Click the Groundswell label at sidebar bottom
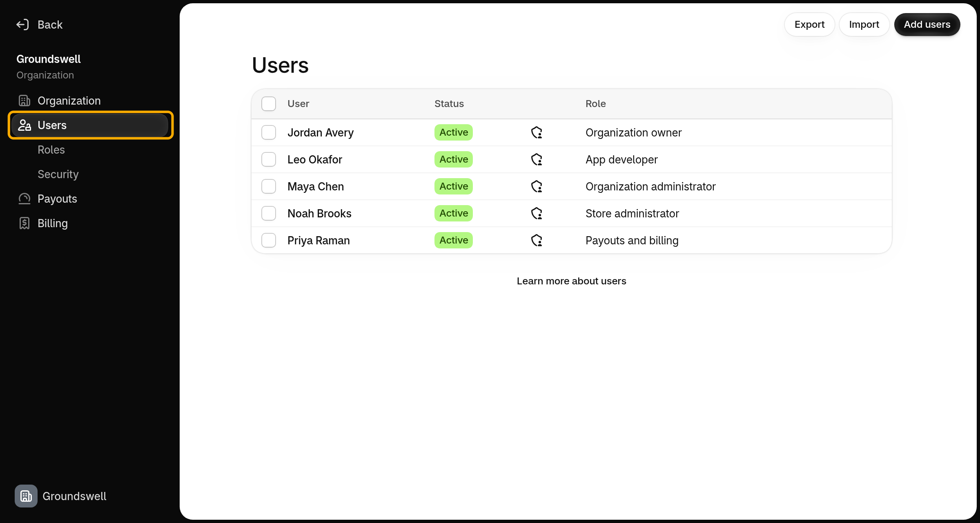 tap(74, 496)
